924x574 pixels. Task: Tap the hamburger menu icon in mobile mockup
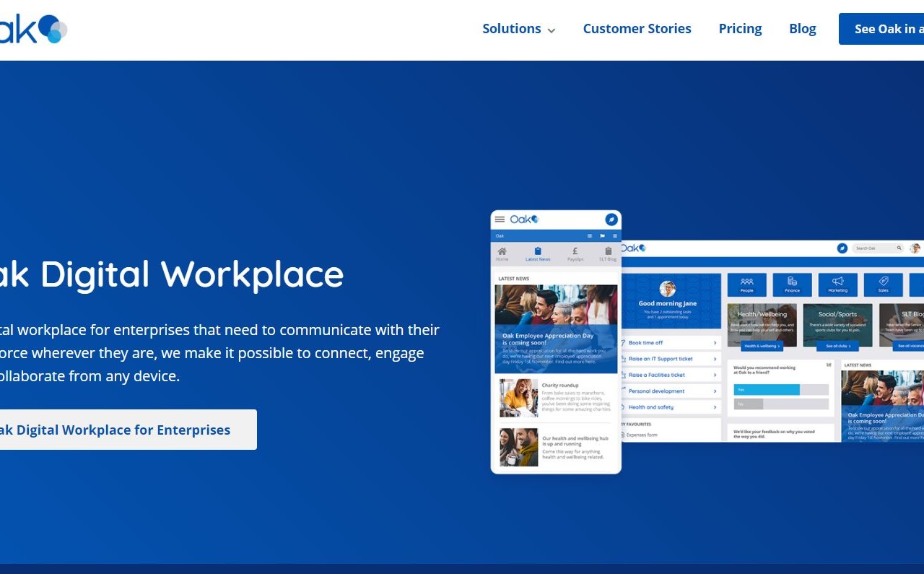(x=500, y=219)
